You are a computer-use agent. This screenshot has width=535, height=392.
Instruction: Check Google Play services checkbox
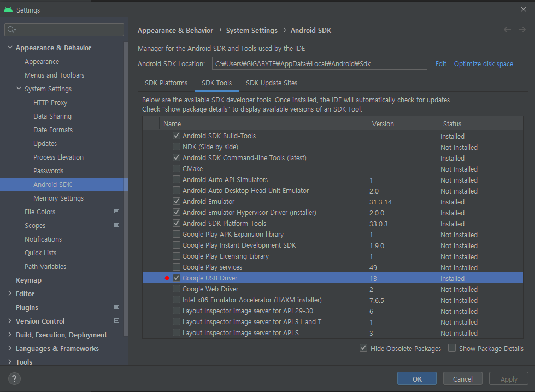(x=177, y=267)
